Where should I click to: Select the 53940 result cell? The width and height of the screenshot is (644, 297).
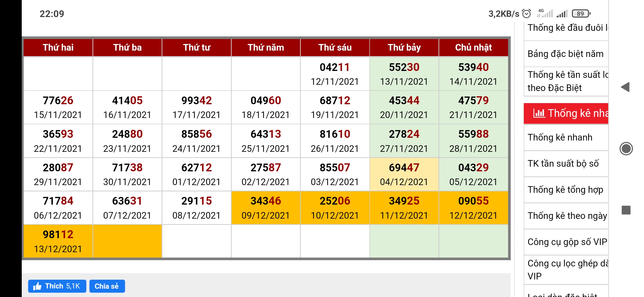473,74
